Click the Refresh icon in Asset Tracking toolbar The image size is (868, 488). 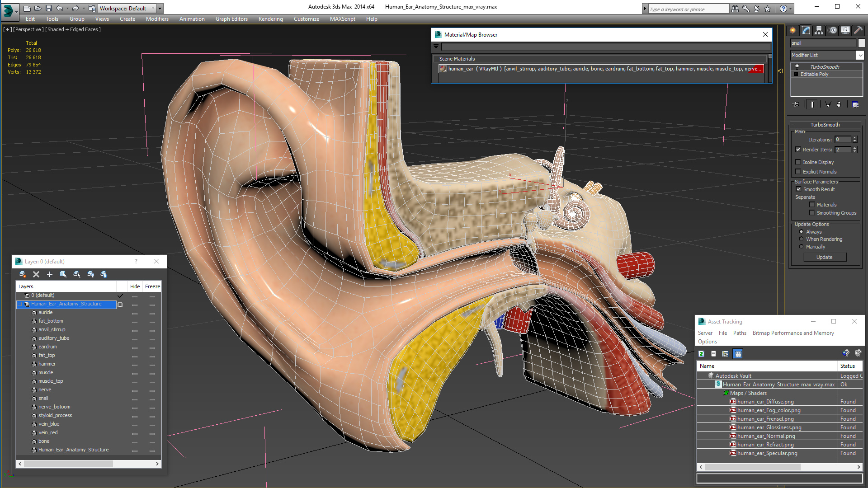tap(701, 354)
